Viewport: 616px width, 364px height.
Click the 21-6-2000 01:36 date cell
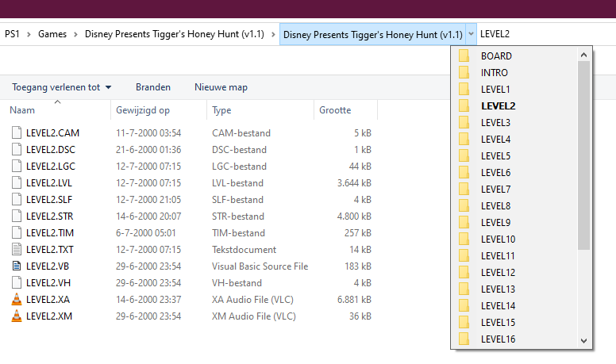pos(148,150)
